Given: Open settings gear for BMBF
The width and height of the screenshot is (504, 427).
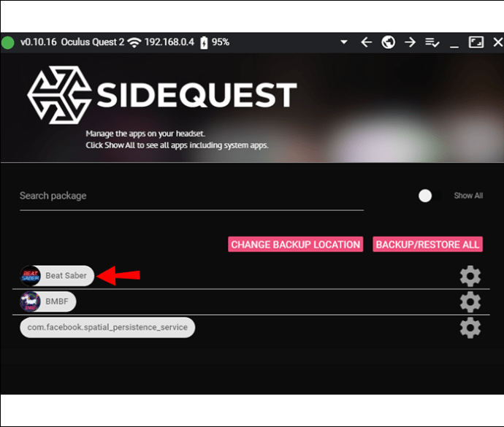Looking at the screenshot, I should (x=470, y=301).
